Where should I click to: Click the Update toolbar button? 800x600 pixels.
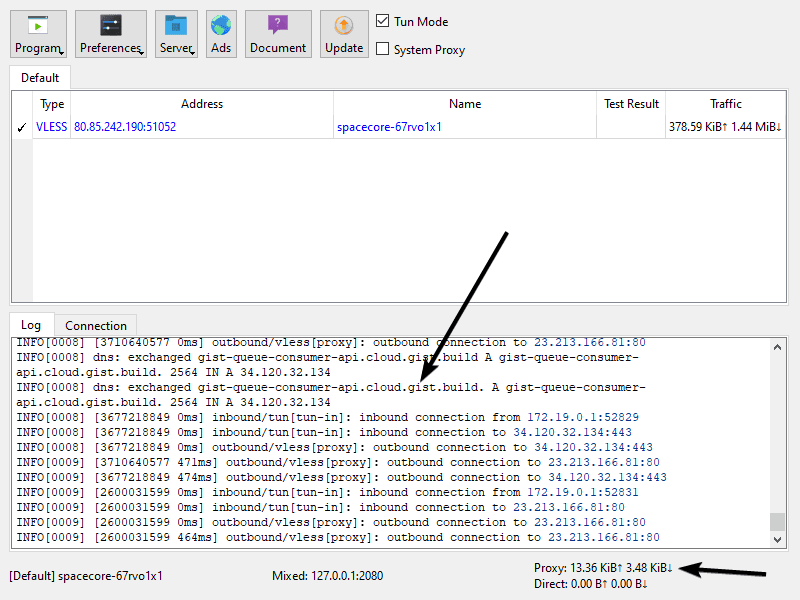(344, 34)
